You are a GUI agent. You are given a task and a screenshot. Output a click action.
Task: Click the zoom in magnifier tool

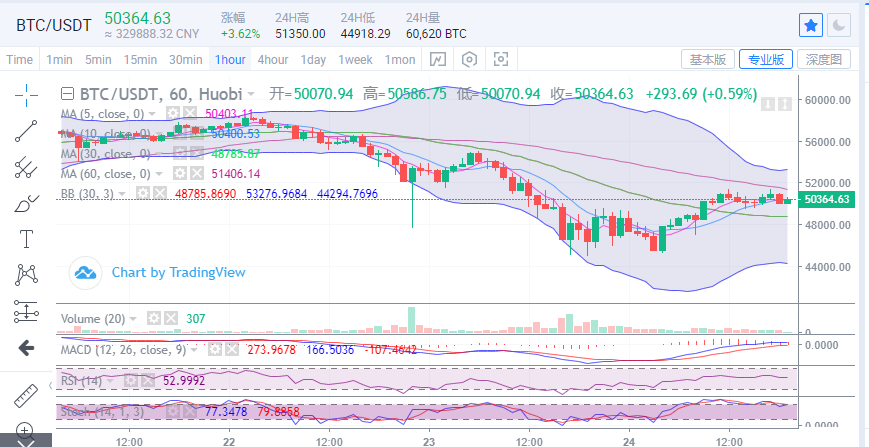(26, 429)
